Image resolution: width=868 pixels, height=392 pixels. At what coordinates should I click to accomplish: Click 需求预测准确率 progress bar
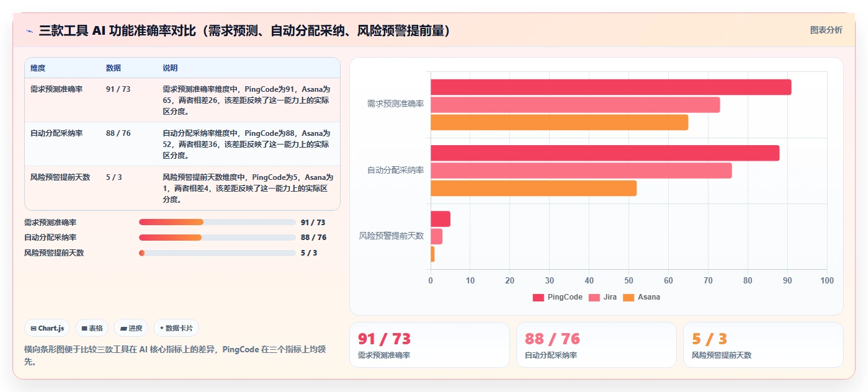[x=217, y=222]
